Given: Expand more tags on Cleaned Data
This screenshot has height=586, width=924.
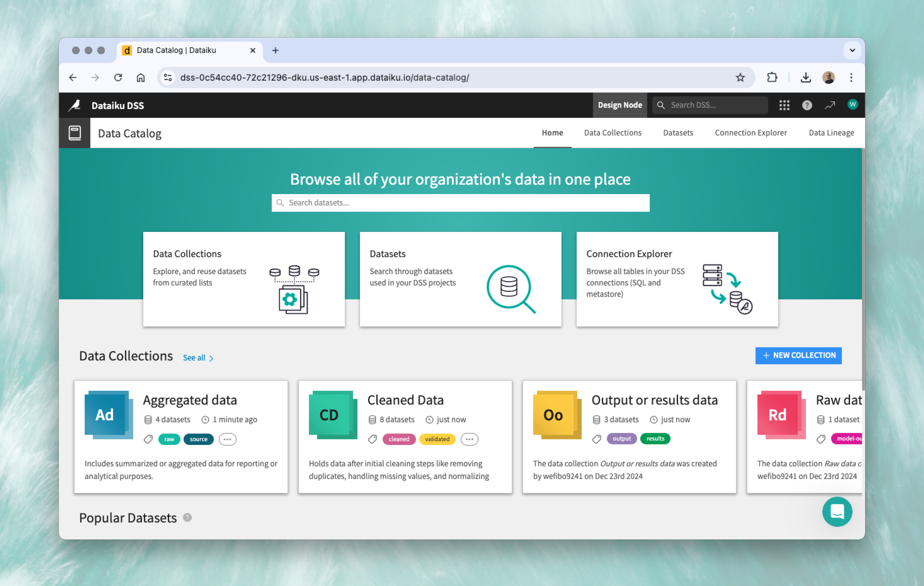Looking at the screenshot, I should (x=469, y=439).
